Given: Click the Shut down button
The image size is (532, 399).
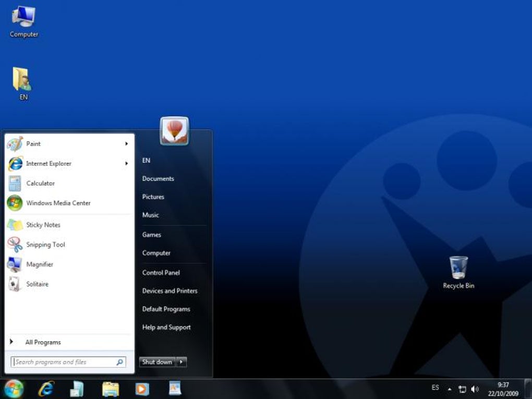Looking at the screenshot, I should pyautogui.click(x=158, y=362).
